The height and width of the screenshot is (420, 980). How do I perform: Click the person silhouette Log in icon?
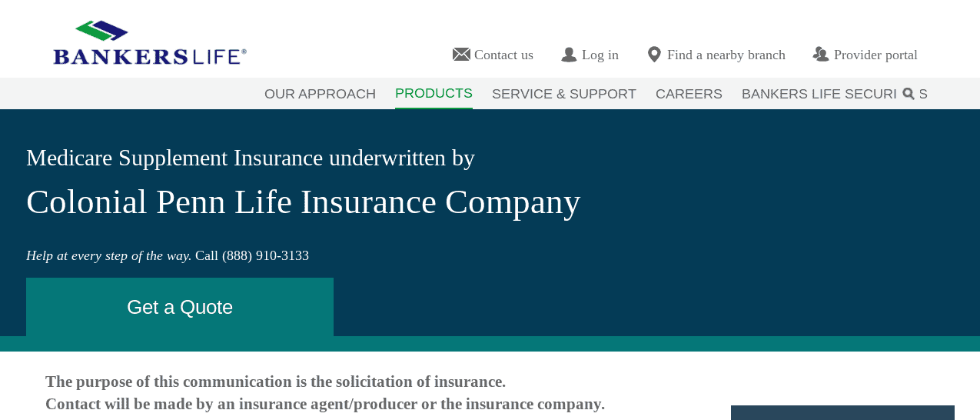[x=569, y=55]
